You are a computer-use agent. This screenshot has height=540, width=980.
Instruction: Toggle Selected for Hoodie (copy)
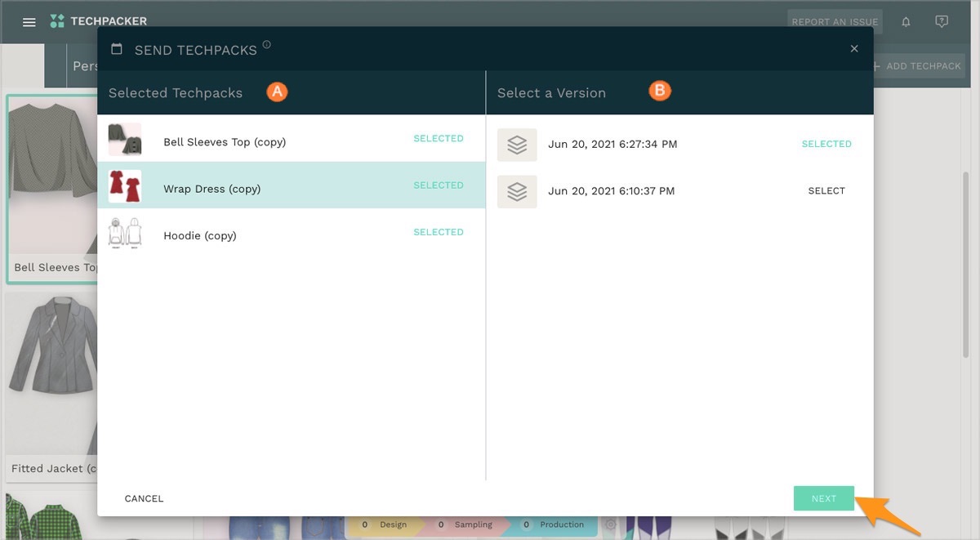coord(438,232)
